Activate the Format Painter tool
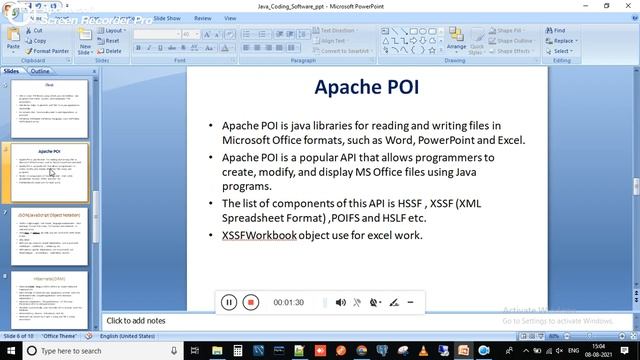The width and height of the screenshot is (640, 360). [47, 51]
